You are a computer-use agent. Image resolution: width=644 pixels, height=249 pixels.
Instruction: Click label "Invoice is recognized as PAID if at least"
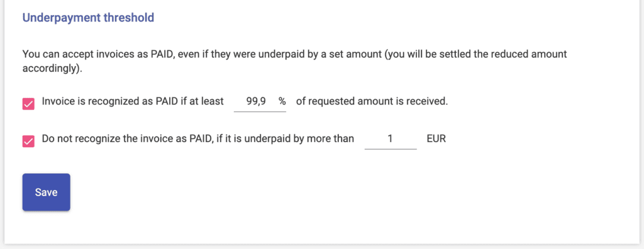[133, 101]
